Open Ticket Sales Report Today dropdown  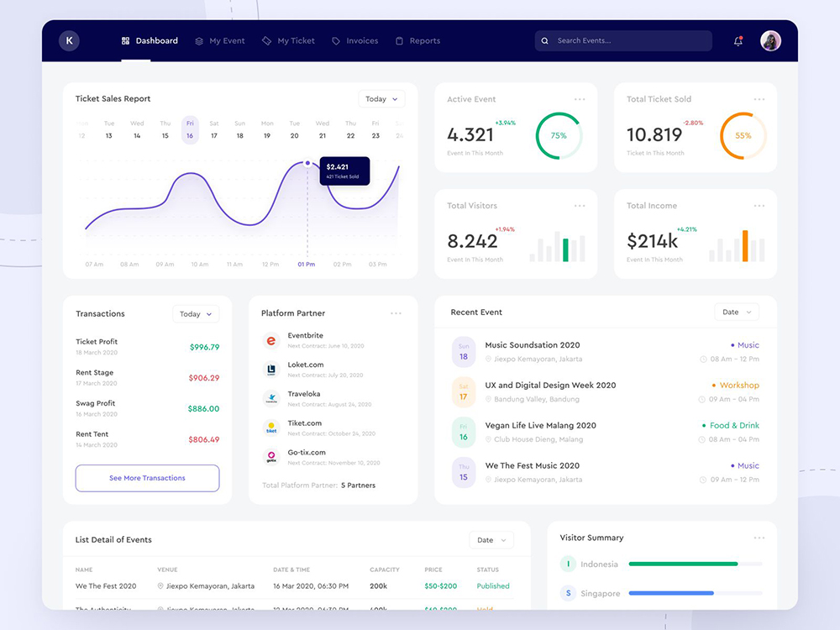click(x=381, y=99)
